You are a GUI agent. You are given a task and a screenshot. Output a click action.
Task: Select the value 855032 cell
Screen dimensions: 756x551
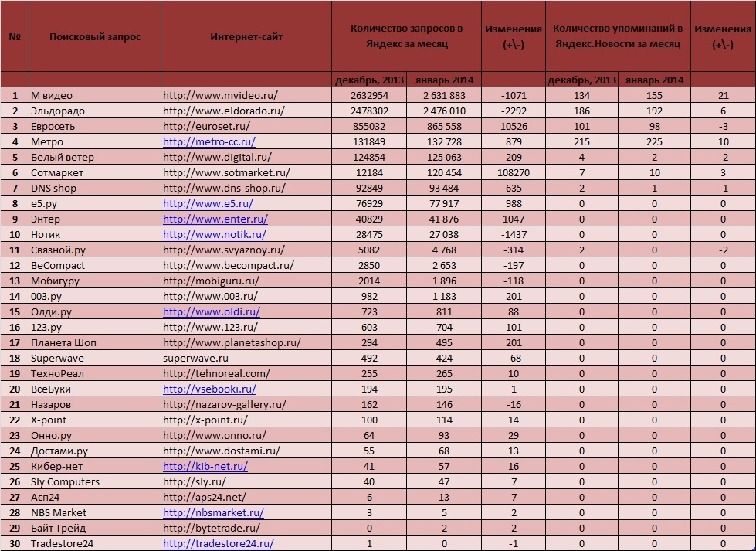[369, 127]
